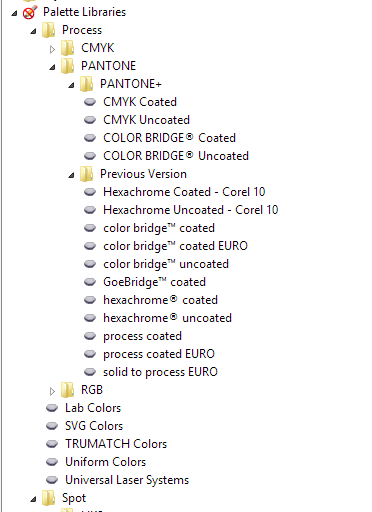372x512 pixels.
Task: Open Hexachrome Coated - Corel 10 palette
Action: pyautogui.click(x=184, y=192)
